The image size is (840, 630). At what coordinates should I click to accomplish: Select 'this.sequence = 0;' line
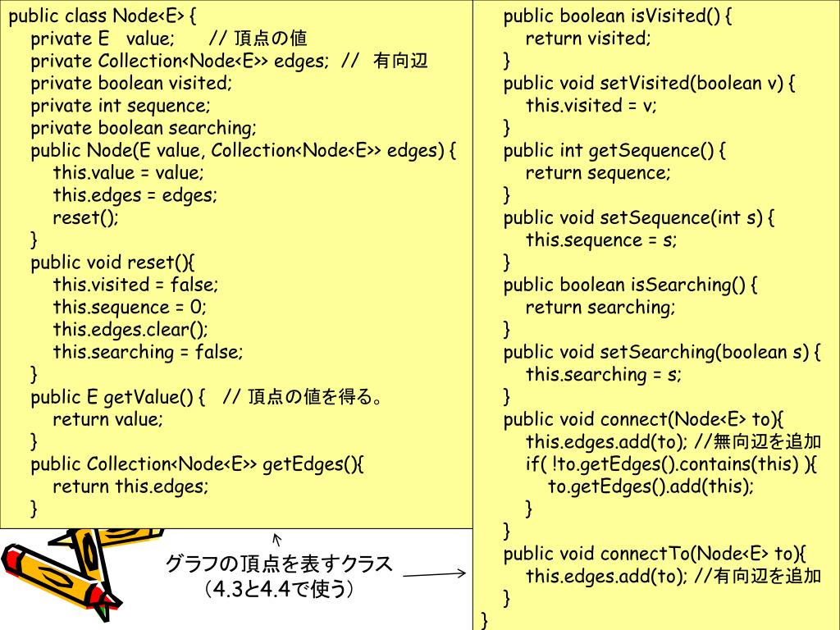pos(130,308)
